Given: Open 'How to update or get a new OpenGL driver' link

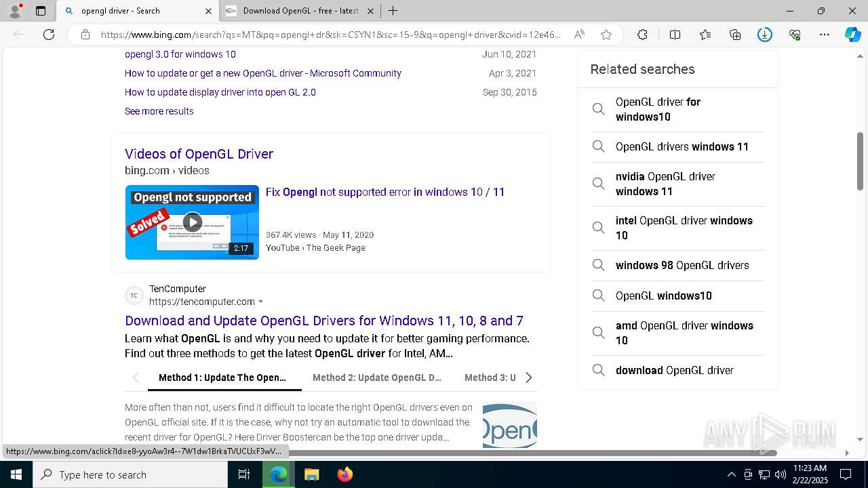Looking at the screenshot, I should [263, 73].
